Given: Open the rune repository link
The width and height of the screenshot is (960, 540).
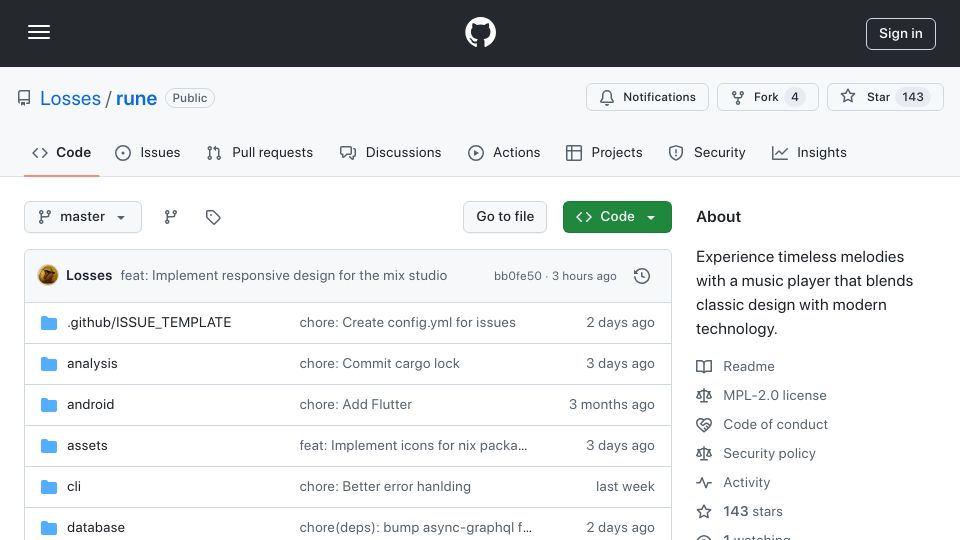Looking at the screenshot, I should tap(136, 98).
